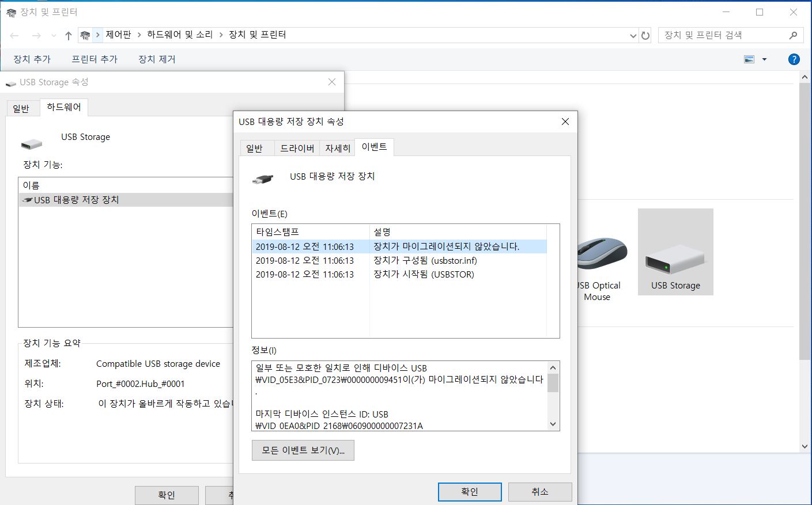Click 프린터 추가 toolbar command
The image size is (812, 505).
95,59
